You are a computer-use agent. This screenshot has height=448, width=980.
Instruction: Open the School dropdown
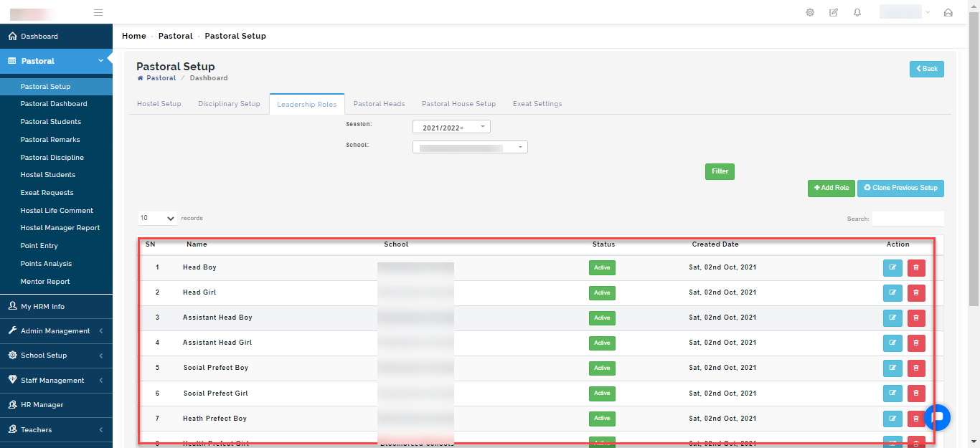click(x=470, y=147)
